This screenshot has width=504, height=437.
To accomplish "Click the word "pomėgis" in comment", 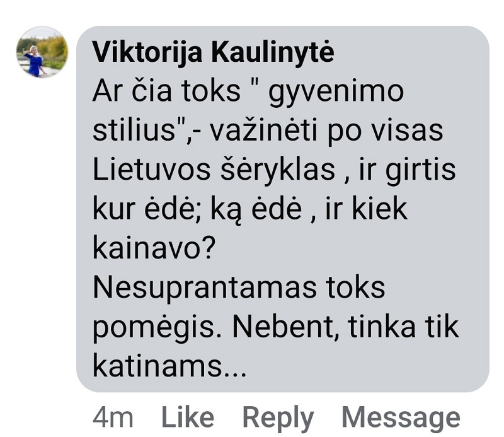I will click(153, 329).
